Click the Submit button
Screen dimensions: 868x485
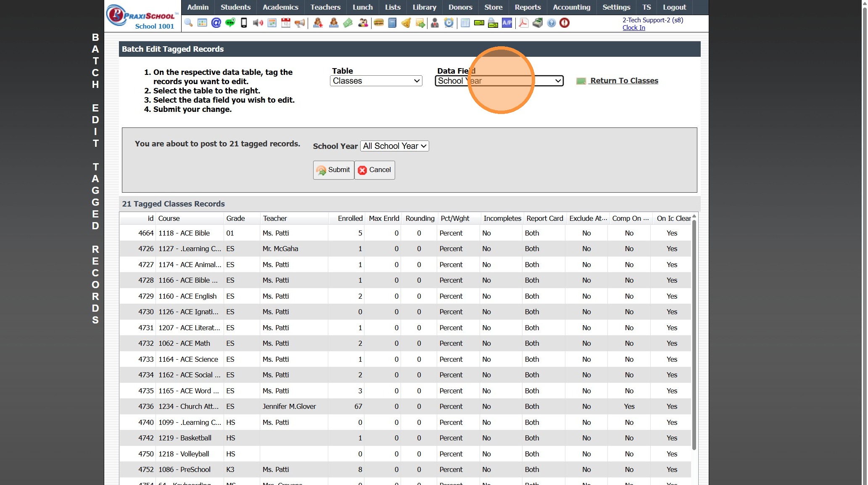tap(333, 170)
